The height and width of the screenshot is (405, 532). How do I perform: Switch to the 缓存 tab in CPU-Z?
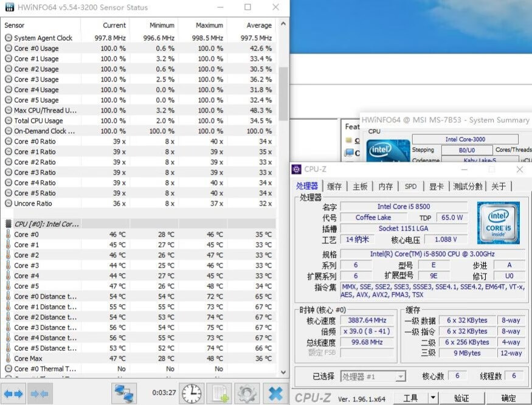333,187
